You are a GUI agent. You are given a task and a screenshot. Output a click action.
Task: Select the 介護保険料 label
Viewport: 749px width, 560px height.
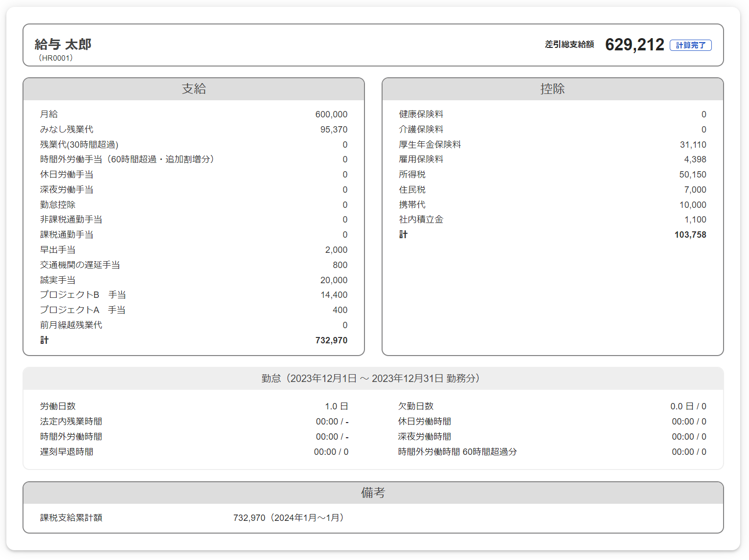(x=421, y=130)
